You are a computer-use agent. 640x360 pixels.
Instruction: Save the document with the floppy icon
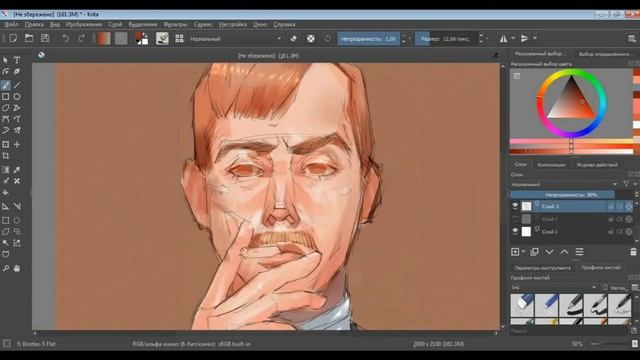point(45,38)
